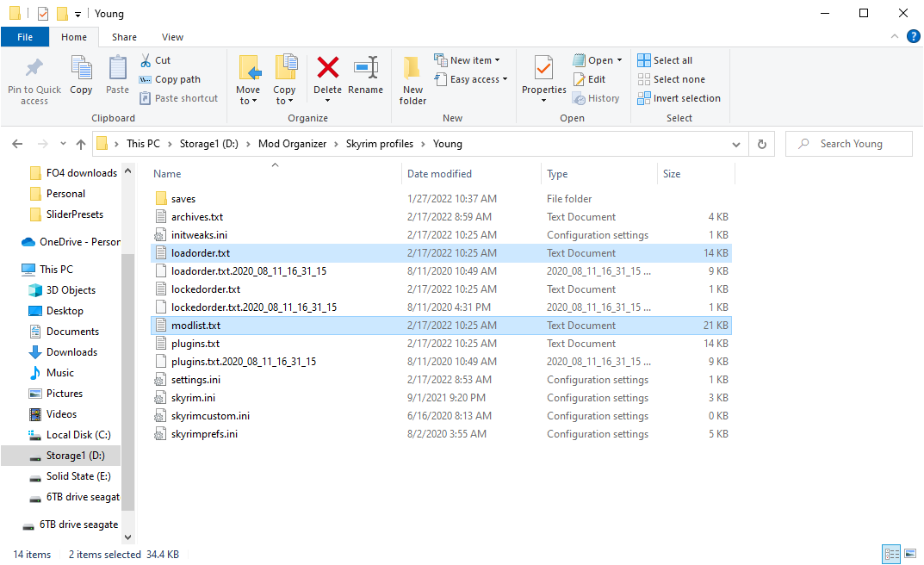Screen dimensions: 924x565
Task: Create a New folder
Action: click(412, 81)
